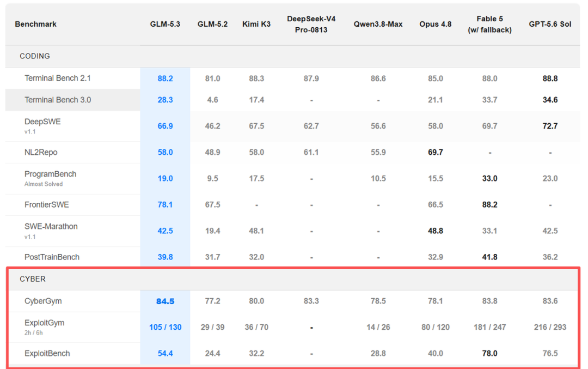Click GLM-5.3's ExploitBench score 54.4
The height and width of the screenshot is (369, 588).
pyautogui.click(x=165, y=354)
